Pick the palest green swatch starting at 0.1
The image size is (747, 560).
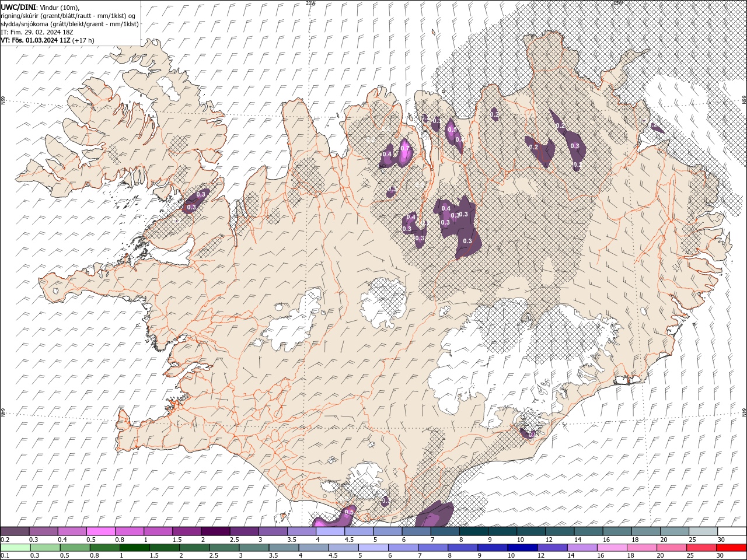click(x=15, y=547)
